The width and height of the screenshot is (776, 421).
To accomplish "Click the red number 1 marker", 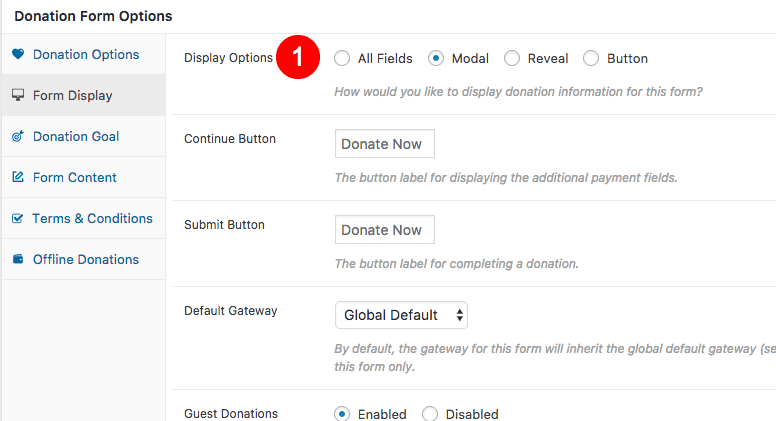I will (297, 57).
